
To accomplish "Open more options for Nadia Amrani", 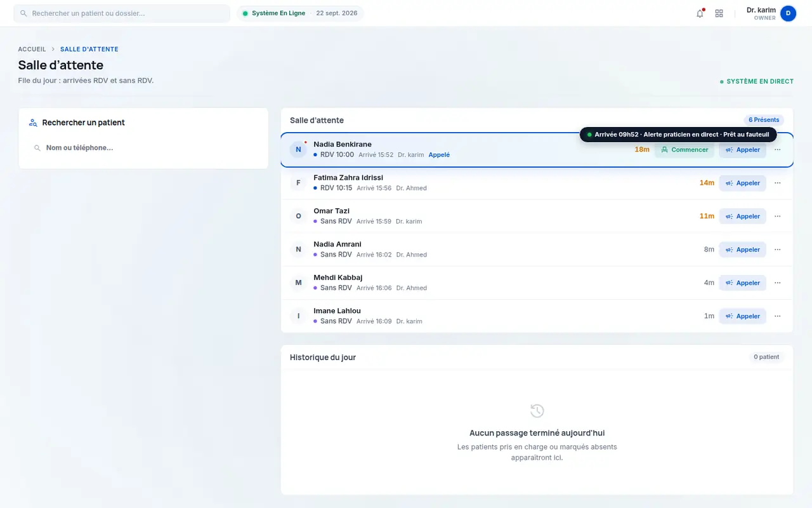I will pyautogui.click(x=778, y=250).
